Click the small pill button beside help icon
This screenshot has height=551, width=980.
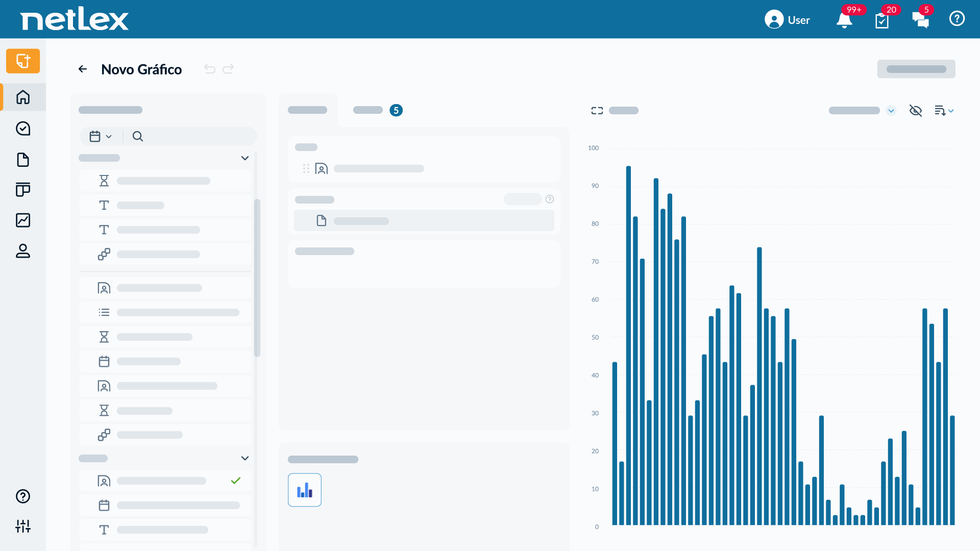(523, 199)
